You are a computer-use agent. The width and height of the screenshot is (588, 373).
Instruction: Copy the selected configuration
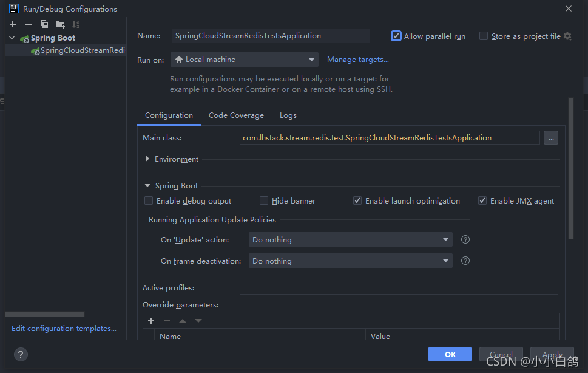[x=44, y=24]
